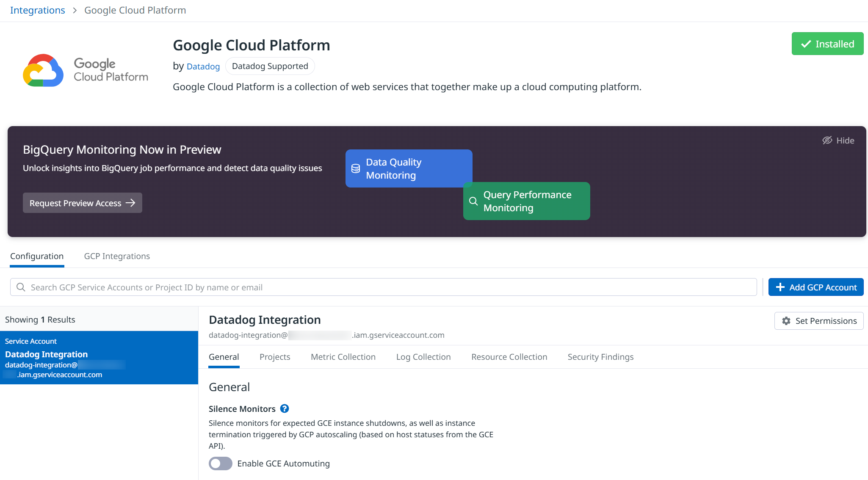Click the Silence Monitors help question icon
Image resolution: width=868 pixels, height=480 pixels.
(285, 408)
